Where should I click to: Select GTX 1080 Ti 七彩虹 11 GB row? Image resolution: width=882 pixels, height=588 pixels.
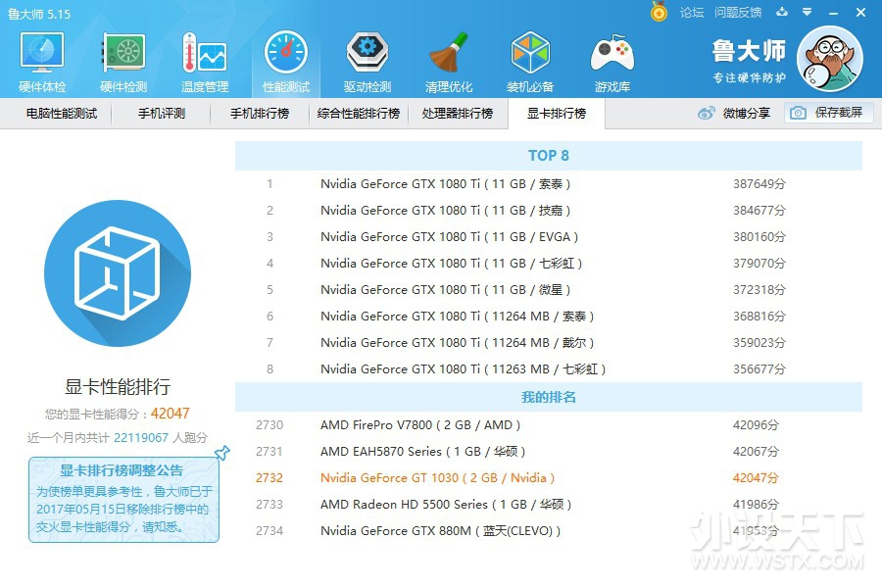(x=549, y=264)
